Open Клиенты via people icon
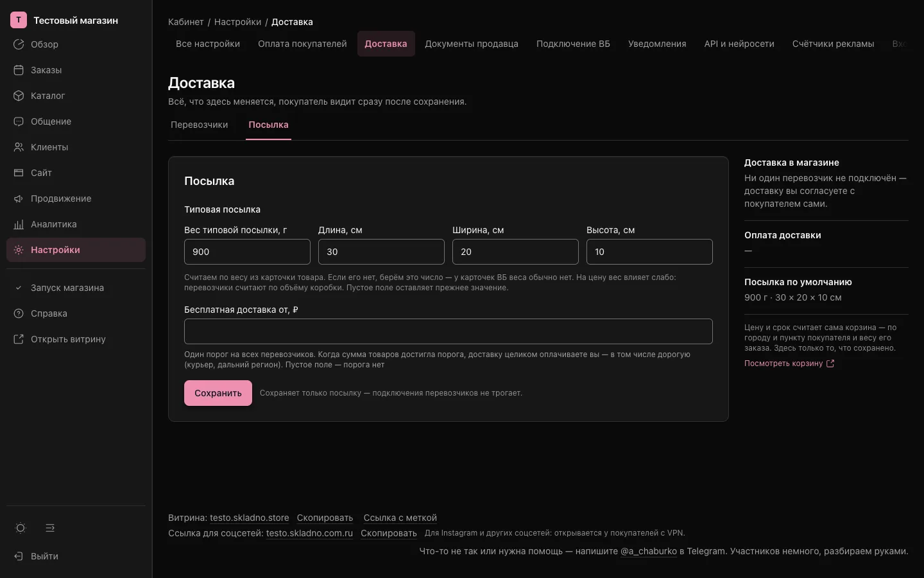Image resolution: width=924 pixels, height=578 pixels. (x=19, y=147)
